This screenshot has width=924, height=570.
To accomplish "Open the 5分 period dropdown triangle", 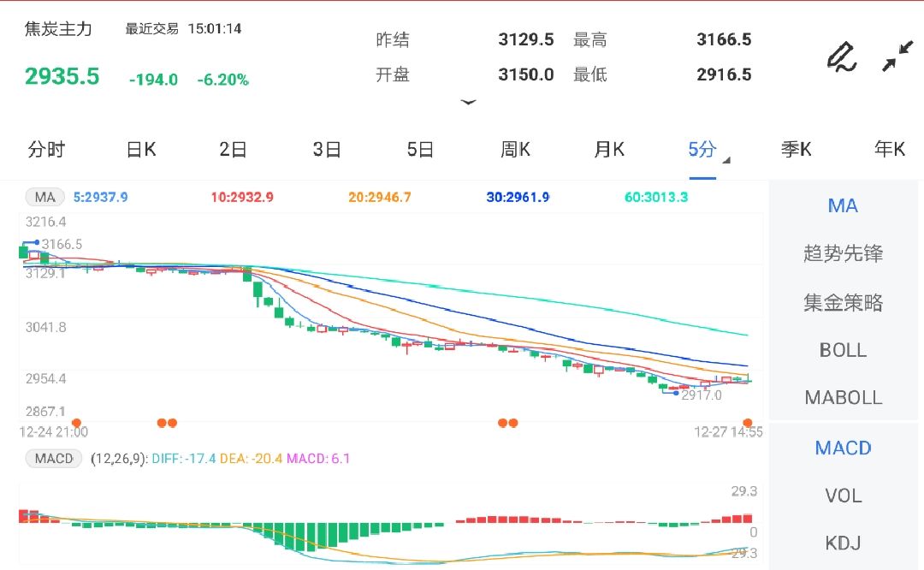I will point(726,160).
